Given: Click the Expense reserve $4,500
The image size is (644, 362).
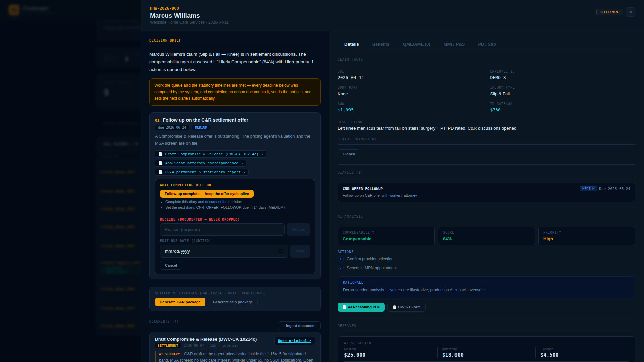Looking at the screenshot, I should point(549,355).
